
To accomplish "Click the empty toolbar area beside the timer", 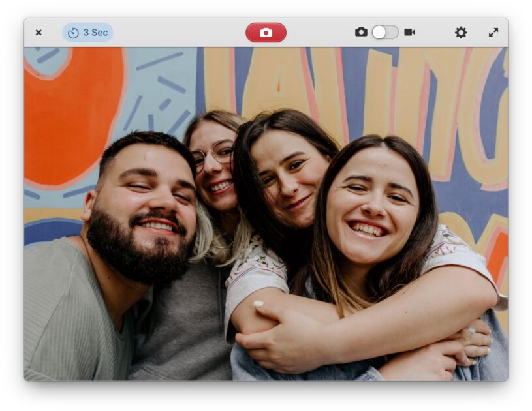I will pyautogui.click(x=176, y=33).
